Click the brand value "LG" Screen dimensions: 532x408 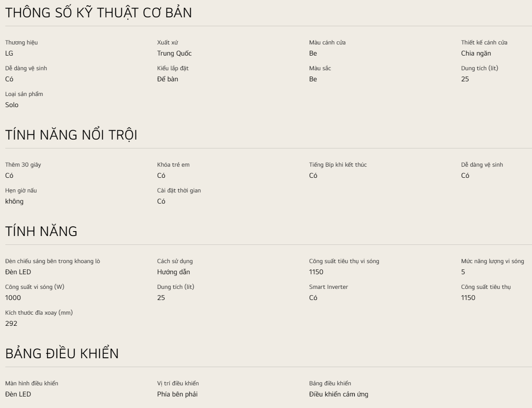[9, 53]
